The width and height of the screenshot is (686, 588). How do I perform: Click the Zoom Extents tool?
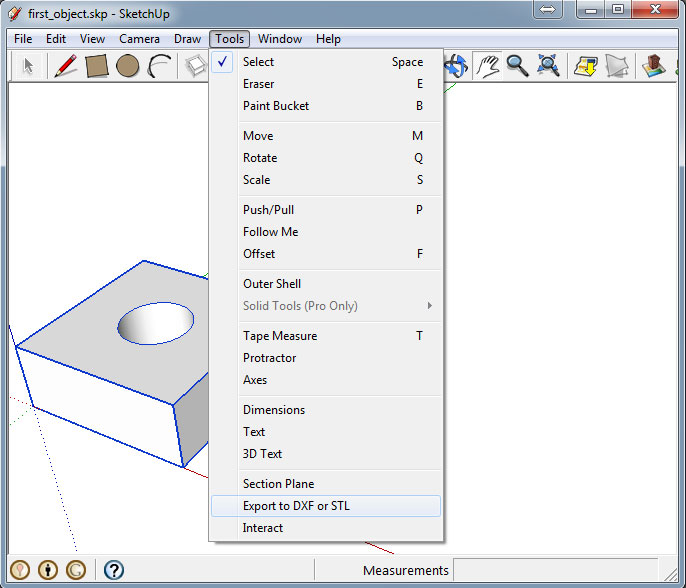[x=548, y=66]
